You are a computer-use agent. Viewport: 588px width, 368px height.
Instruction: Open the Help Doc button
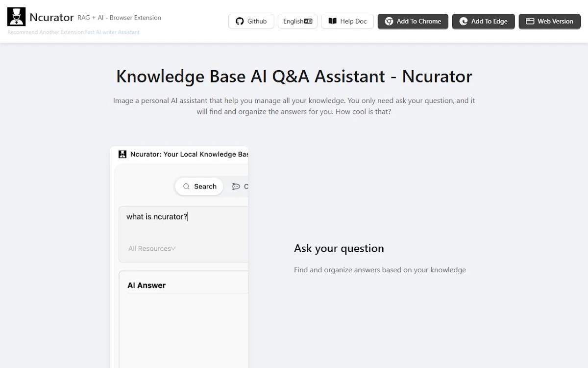pos(347,21)
